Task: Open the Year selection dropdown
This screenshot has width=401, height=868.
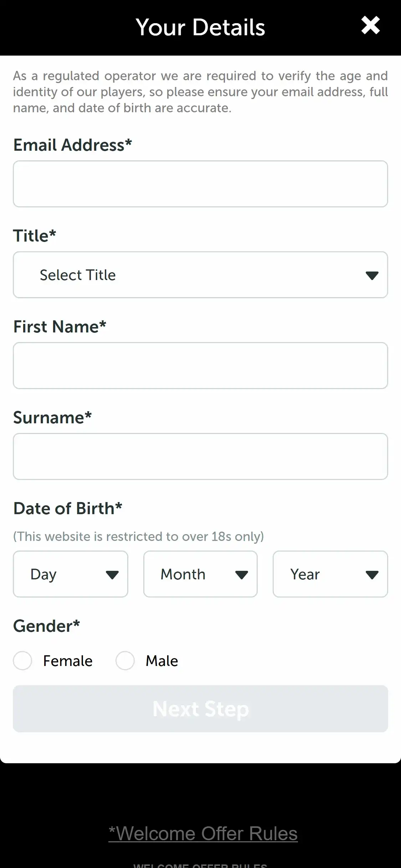Action: tap(330, 574)
